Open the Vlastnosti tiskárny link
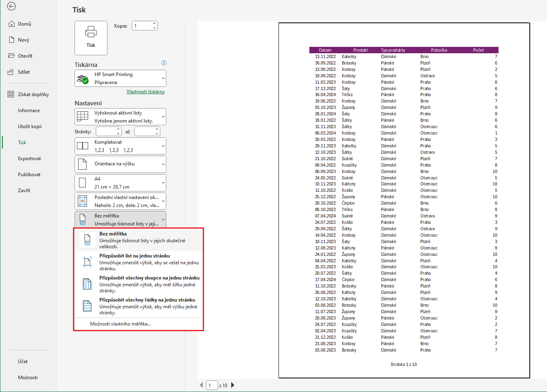547x392 pixels. (145, 92)
